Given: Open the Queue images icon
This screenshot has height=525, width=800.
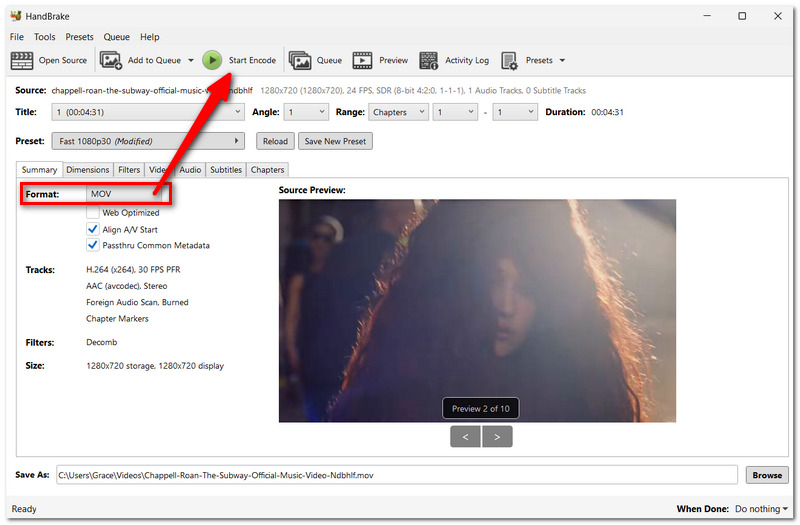Looking at the screenshot, I should point(300,60).
